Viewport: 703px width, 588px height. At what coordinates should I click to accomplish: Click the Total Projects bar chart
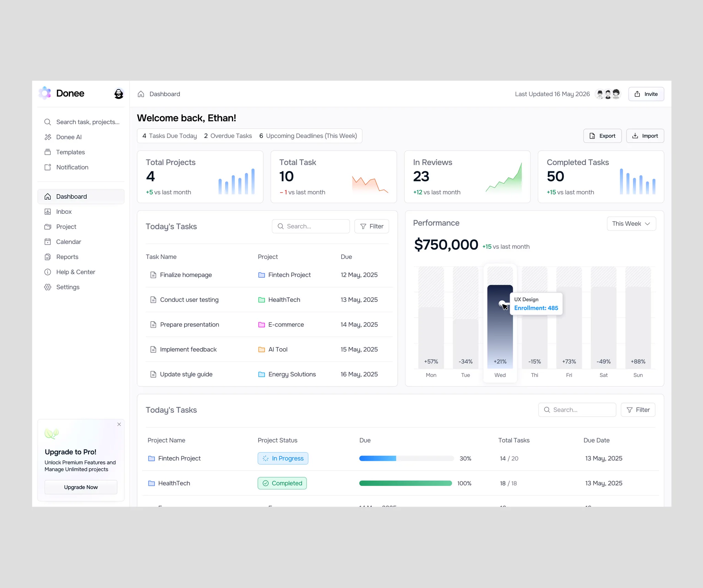pyautogui.click(x=237, y=181)
